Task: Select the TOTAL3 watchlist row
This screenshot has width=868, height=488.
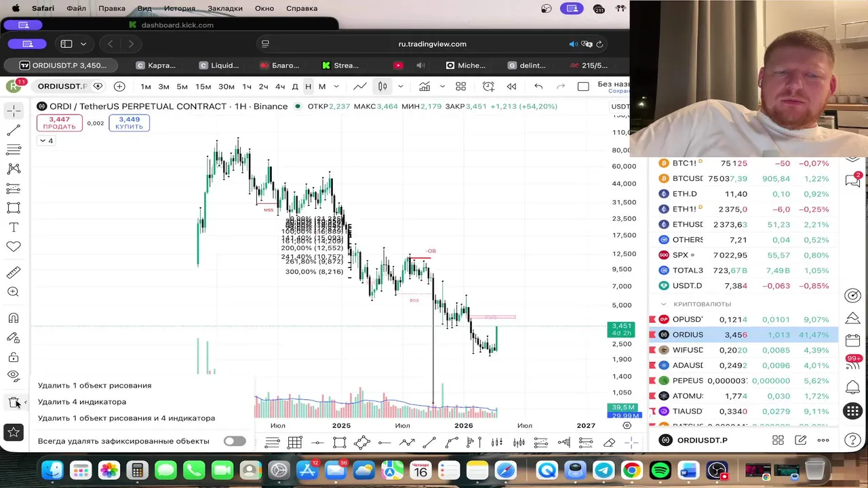Action: pos(744,270)
